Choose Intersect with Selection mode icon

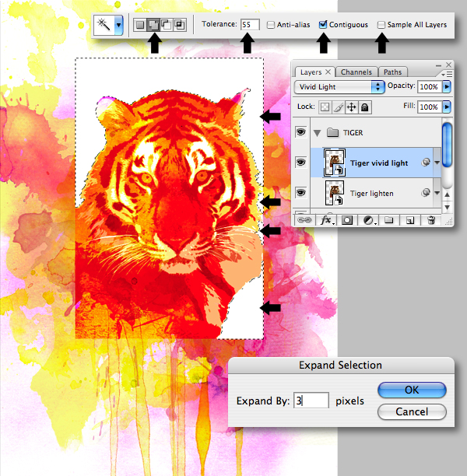(x=180, y=25)
